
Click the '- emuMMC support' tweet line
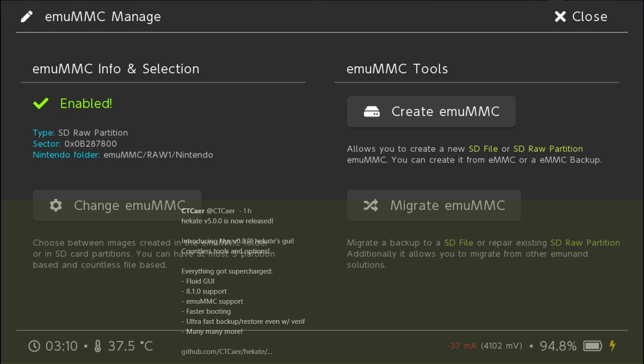point(212,301)
